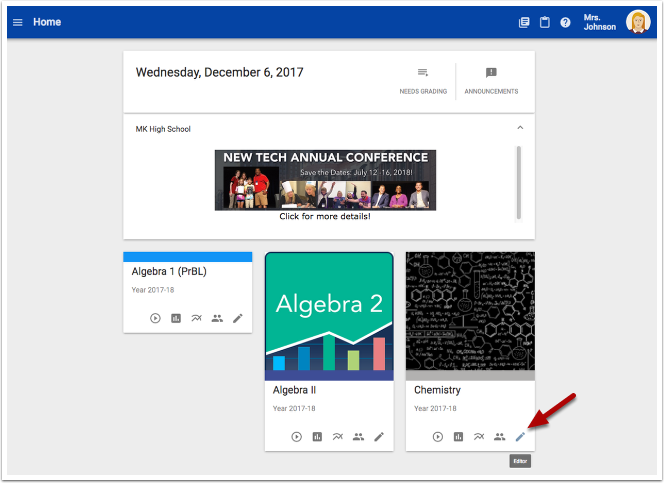Click the date Wednesday, December 6, 2017
Image resolution: width=664 pixels, height=483 pixels.
(x=219, y=72)
